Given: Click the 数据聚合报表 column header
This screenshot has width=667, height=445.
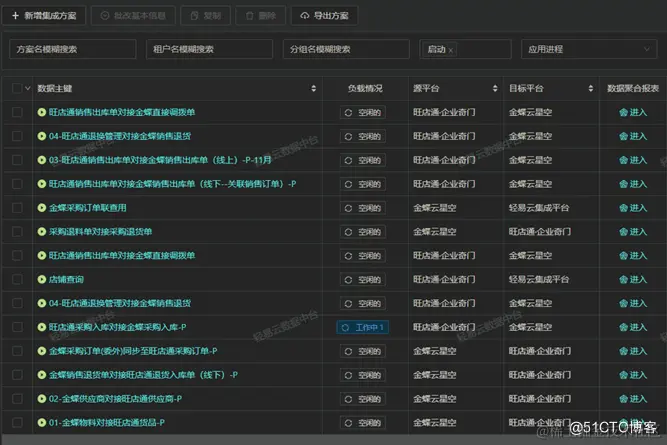Looking at the screenshot, I should [633, 88].
